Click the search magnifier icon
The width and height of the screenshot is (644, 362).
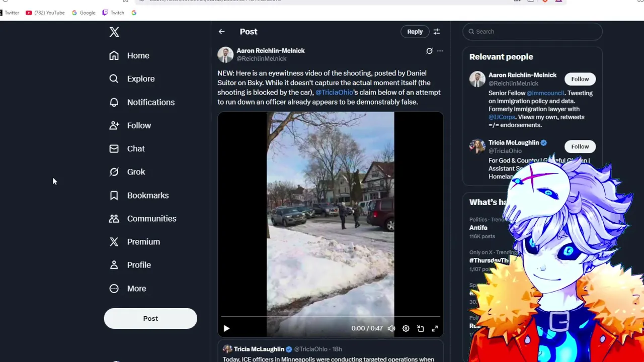[471, 32]
